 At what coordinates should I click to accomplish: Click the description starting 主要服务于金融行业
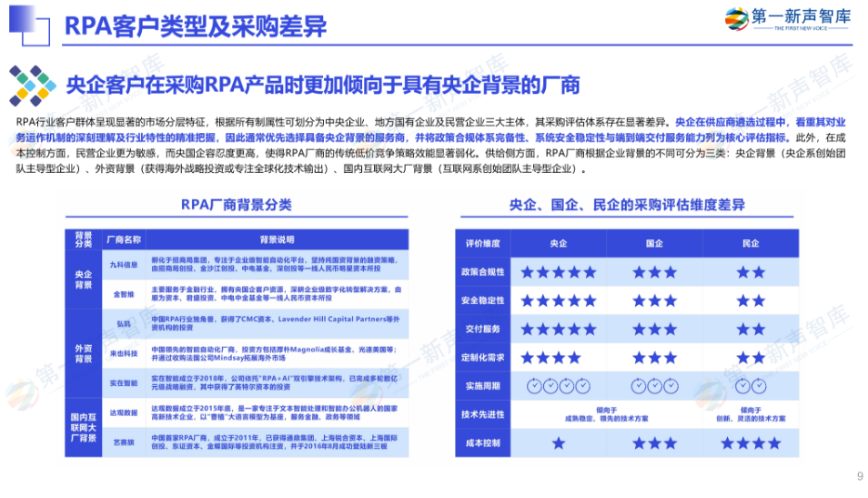[x=276, y=293]
